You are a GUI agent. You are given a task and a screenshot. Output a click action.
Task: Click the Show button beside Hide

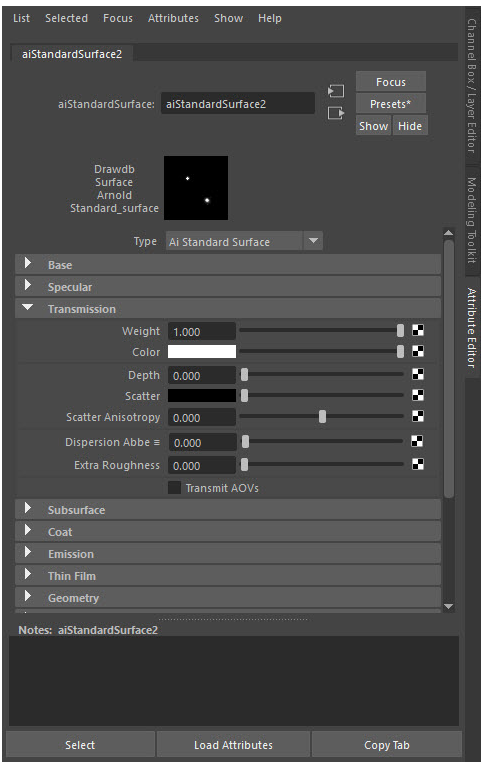click(x=373, y=126)
